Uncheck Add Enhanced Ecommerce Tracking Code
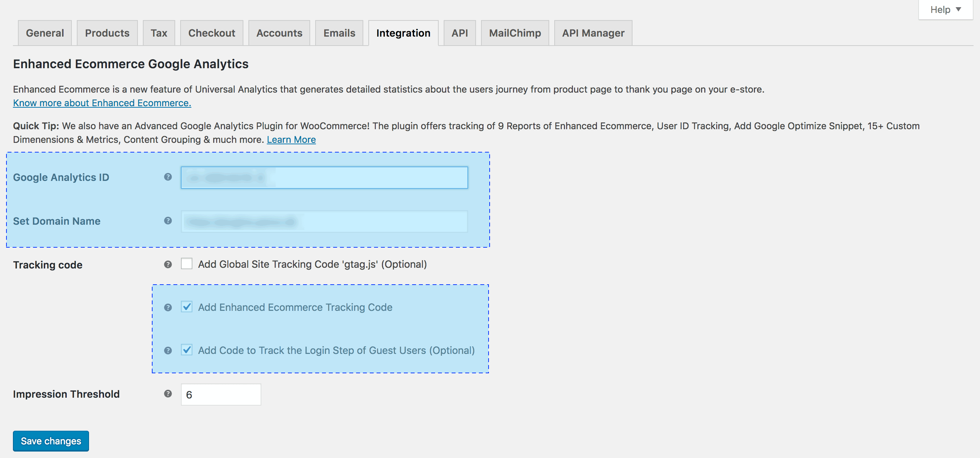This screenshot has width=980, height=458. pyautogui.click(x=186, y=307)
